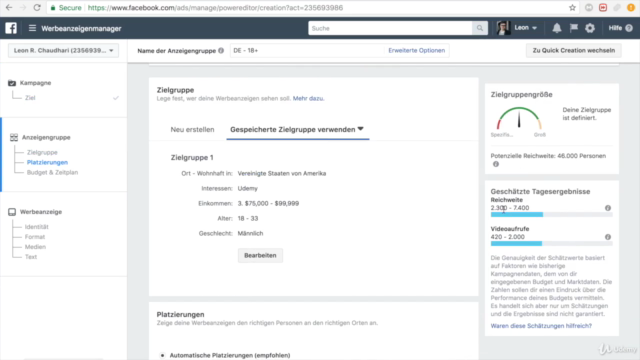The height and width of the screenshot is (360, 640).
Task: Click the secure padlock icon in address bar
Action: [x=53, y=8]
